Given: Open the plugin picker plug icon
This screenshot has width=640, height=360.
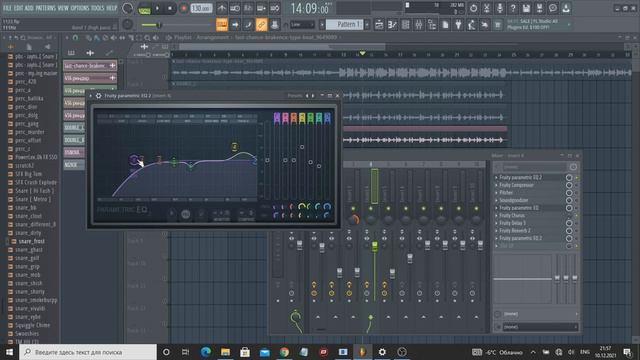Looking at the screenshot, I should (x=458, y=25).
